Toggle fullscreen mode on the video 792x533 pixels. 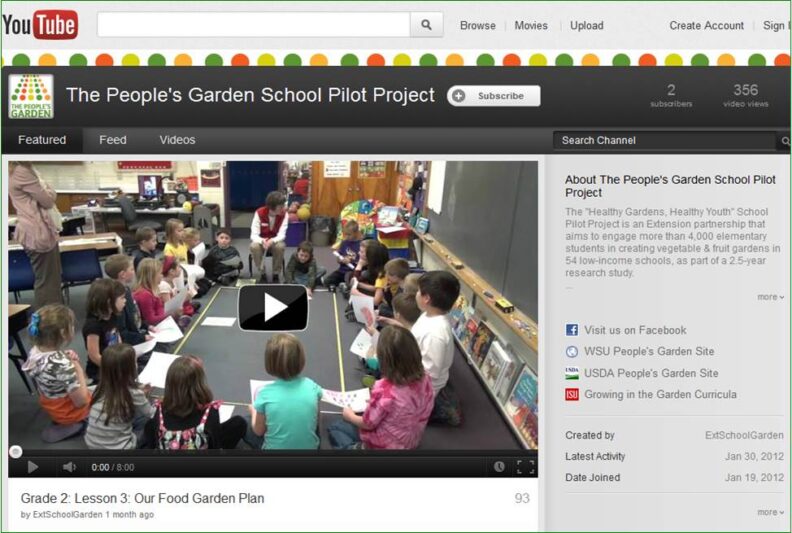click(525, 467)
